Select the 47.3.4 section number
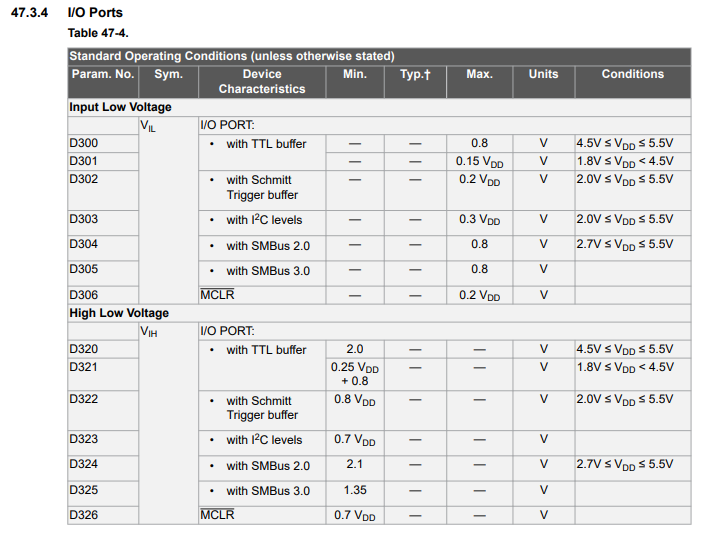The image size is (701, 538). tap(29, 13)
